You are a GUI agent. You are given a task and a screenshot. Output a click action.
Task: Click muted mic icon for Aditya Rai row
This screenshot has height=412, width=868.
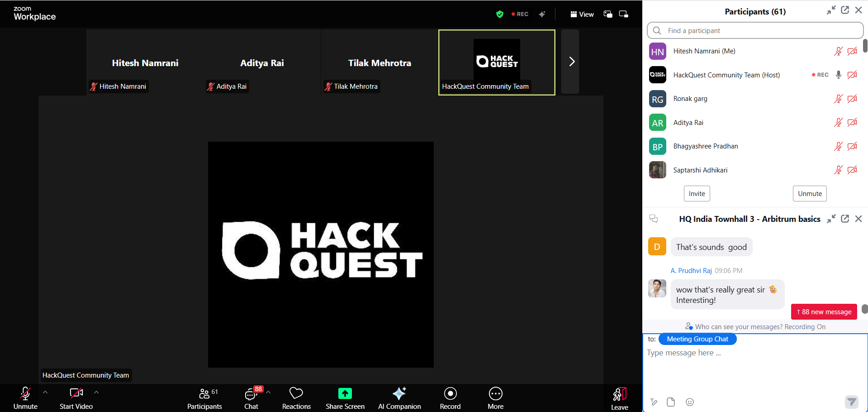(x=838, y=122)
